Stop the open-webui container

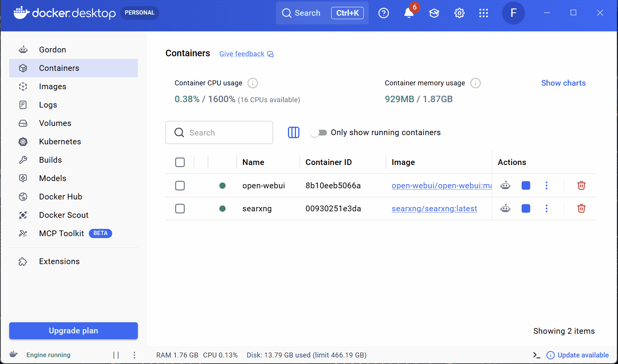pyautogui.click(x=526, y=186)
